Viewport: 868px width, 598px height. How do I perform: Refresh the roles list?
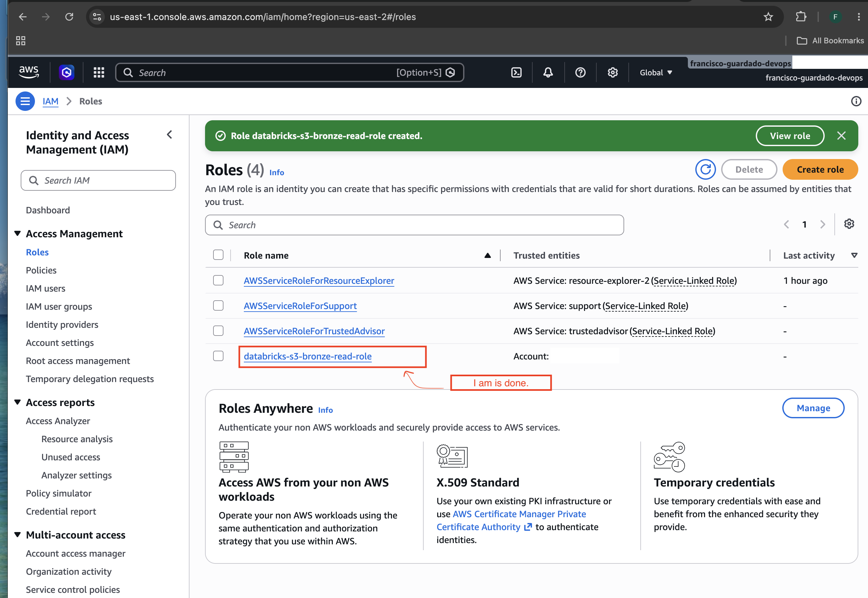tap(705, 169)
